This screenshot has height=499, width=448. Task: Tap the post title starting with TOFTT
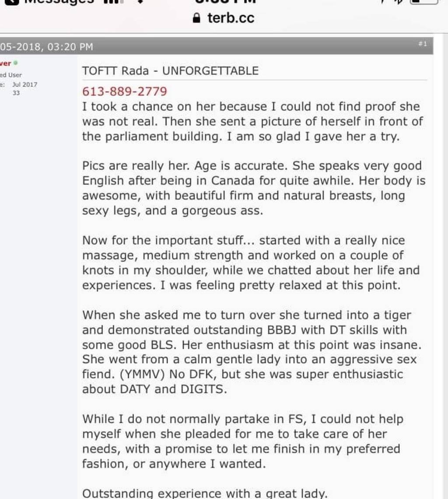pos(171,70)
